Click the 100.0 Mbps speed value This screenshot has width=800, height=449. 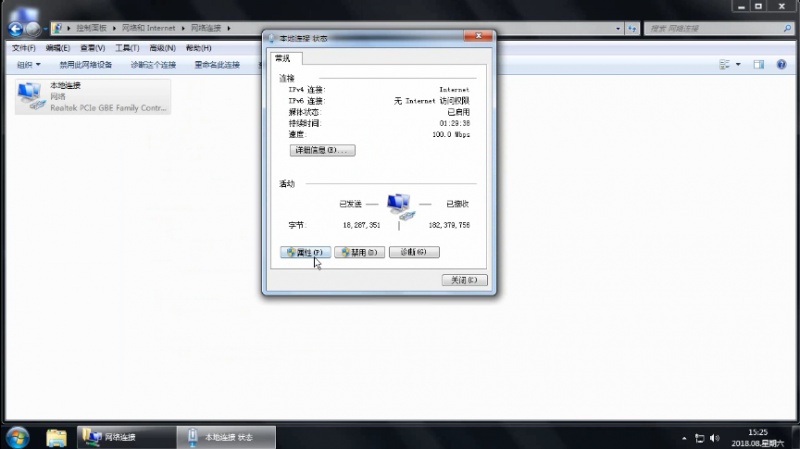tap(451, 135)
